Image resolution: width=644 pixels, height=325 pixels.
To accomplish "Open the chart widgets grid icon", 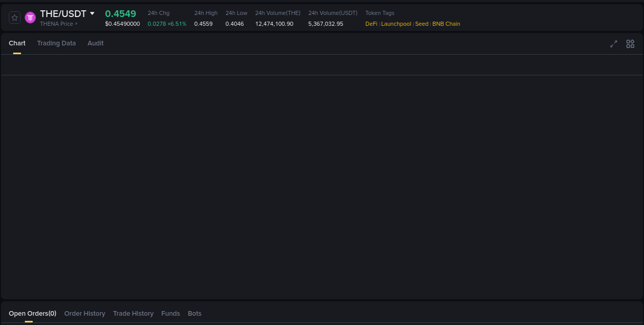I will [x=630, y=44].
